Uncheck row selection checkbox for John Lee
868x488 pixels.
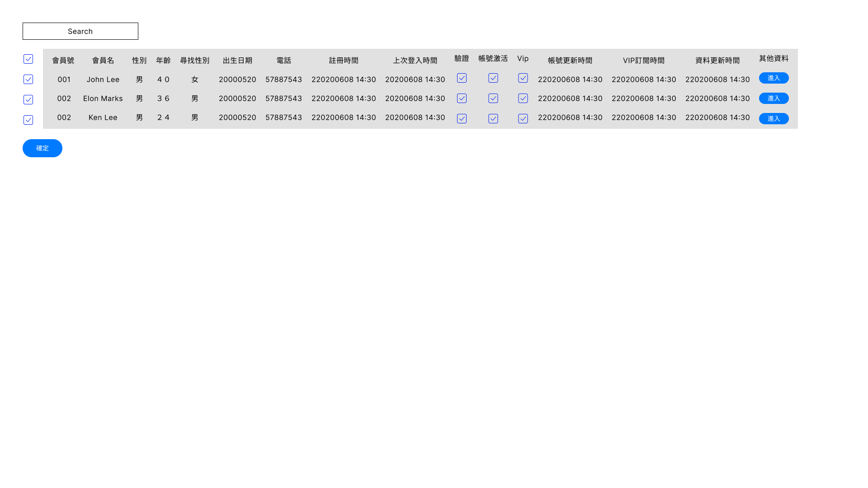(28, 80)
